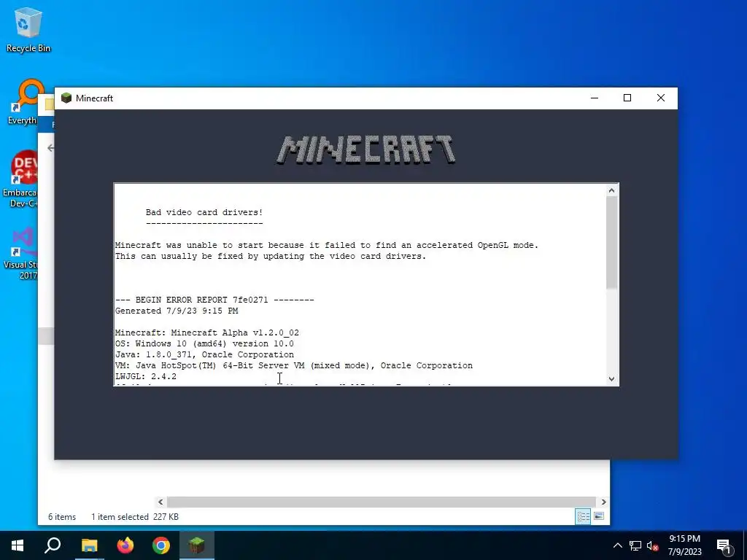Image resolution: width=747 pixels, height=560 pixels.
Task: Click the File Explorer back arrow
Action: pos(51,148)
